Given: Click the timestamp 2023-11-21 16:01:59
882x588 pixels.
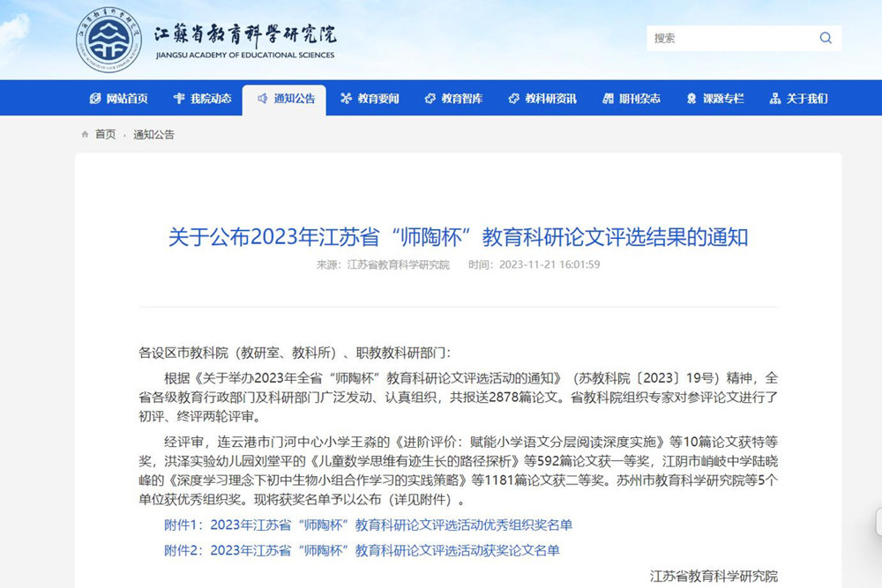Looking at the screenshot, I should click(549, 264).
